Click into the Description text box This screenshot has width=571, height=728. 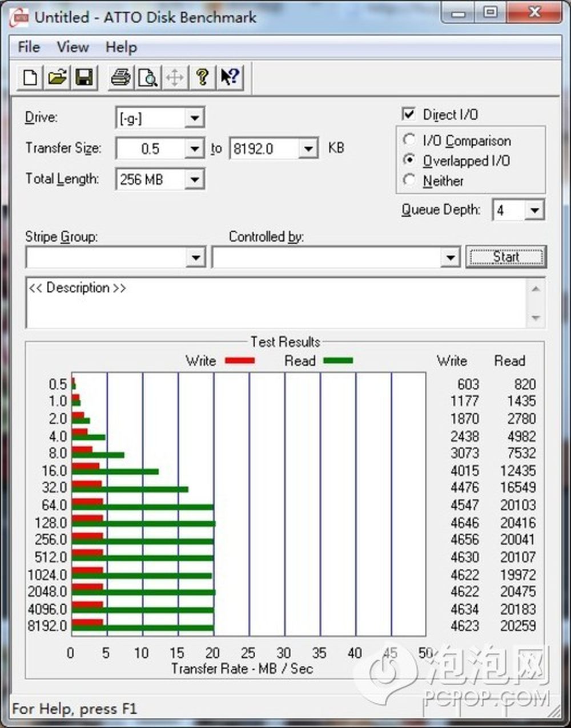point(276,303)
